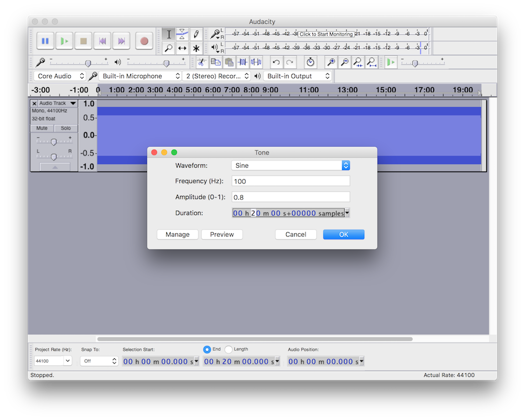Click the Silence audio icon
The height and width of the screenshot is (420, 525).
point(256,62)
